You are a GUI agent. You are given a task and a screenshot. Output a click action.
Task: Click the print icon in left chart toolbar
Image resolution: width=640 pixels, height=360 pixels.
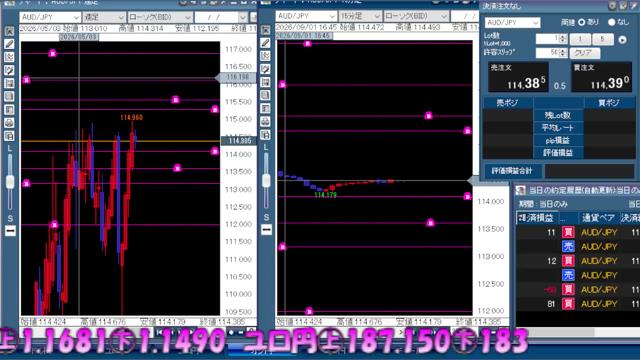[9, 123]
